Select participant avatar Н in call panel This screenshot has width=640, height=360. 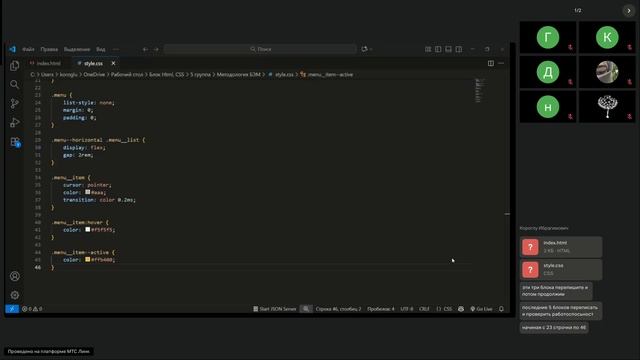[x=548, y=107]
